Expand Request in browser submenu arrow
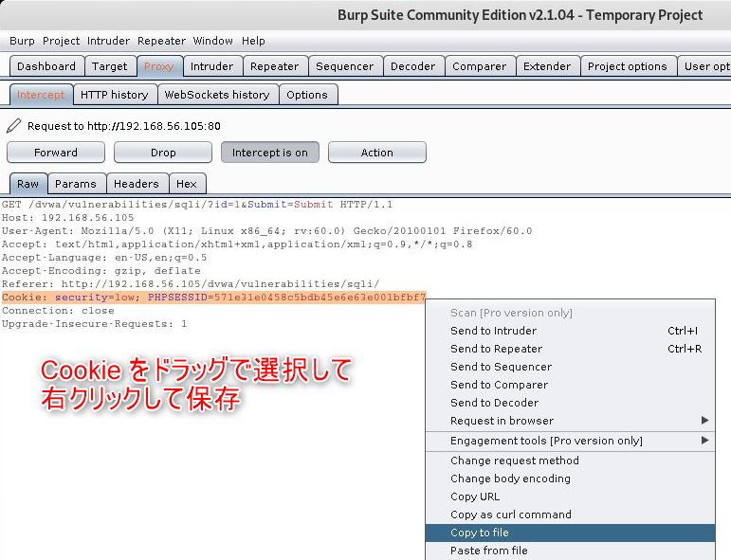Screen dimensions: 731x560 [x=704, y=421]
